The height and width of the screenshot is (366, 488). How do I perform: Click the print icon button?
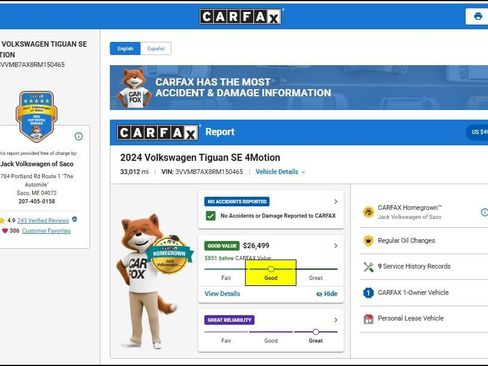pyautogui.click(x=478, y=16)
